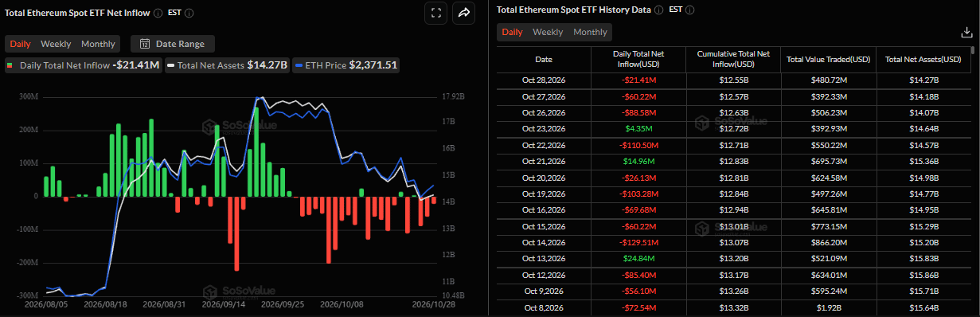Click the -$85.40M inflow cell
Screen dimensions: 980x317
(x=638, y=275)
